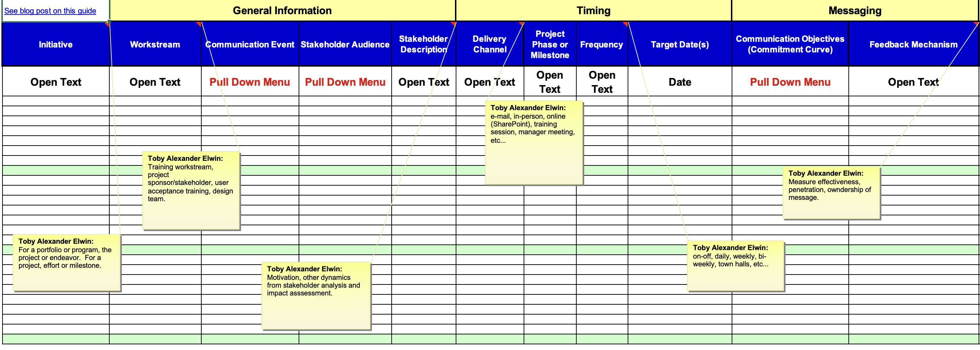
Task: Open the 'See blog post on this guide' link
Action: click(x=50, y=11)
